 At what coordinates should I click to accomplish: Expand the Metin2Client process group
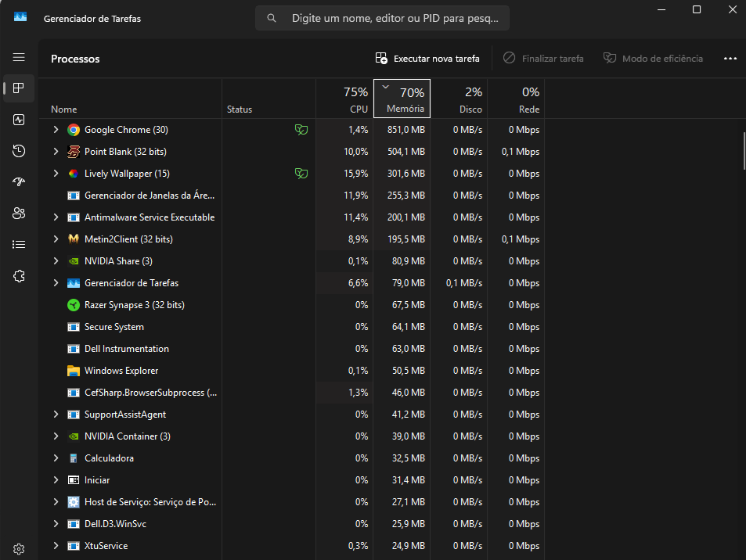56,239
